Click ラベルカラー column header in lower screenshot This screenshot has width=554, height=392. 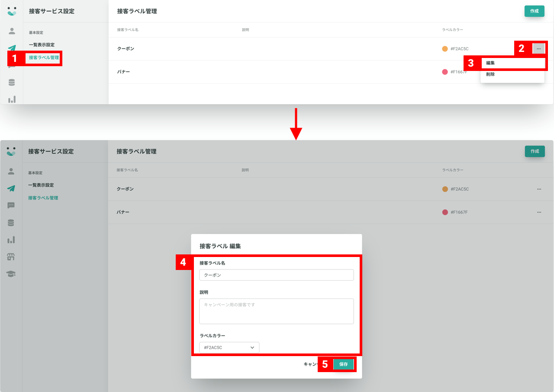pyautogui.click(x=453, y=170)
